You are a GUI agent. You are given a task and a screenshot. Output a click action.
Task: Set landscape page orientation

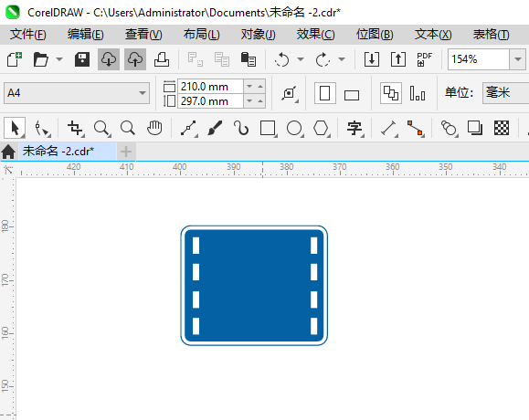(x=352, y=95)
